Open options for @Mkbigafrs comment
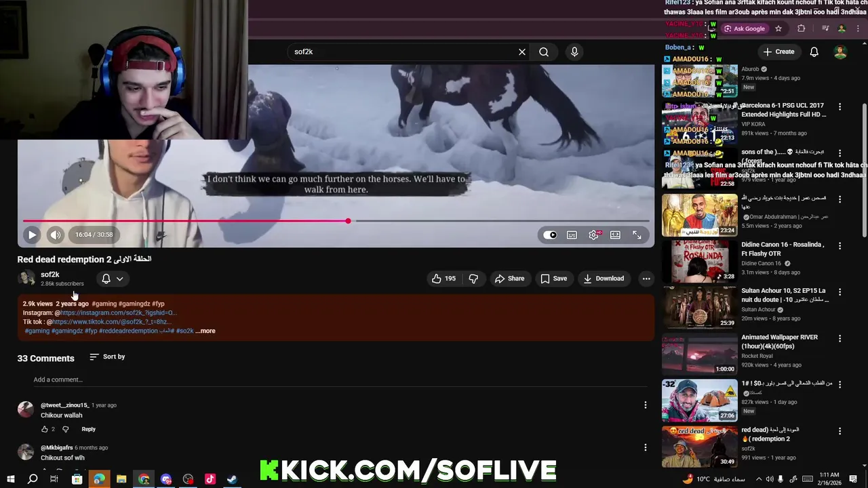This screenshot has width=868, height=488. (x=646, y=447)
